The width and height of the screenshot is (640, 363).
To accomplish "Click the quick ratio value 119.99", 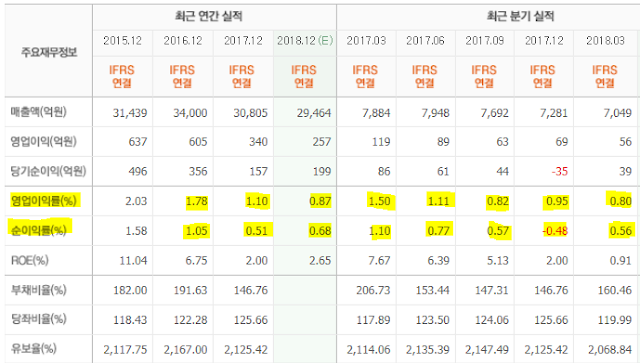I will click(615, 320).
